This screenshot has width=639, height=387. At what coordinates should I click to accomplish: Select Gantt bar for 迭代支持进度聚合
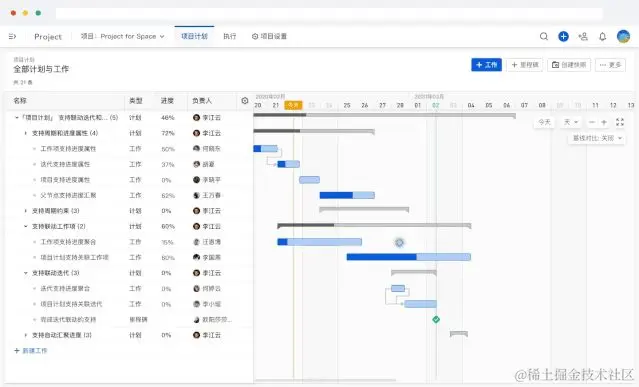pyautogui.click(x=398, y=288)
